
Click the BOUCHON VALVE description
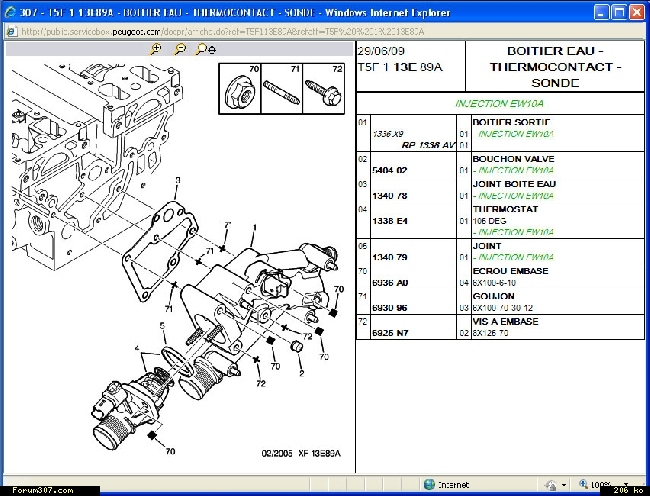coord(513,159)
